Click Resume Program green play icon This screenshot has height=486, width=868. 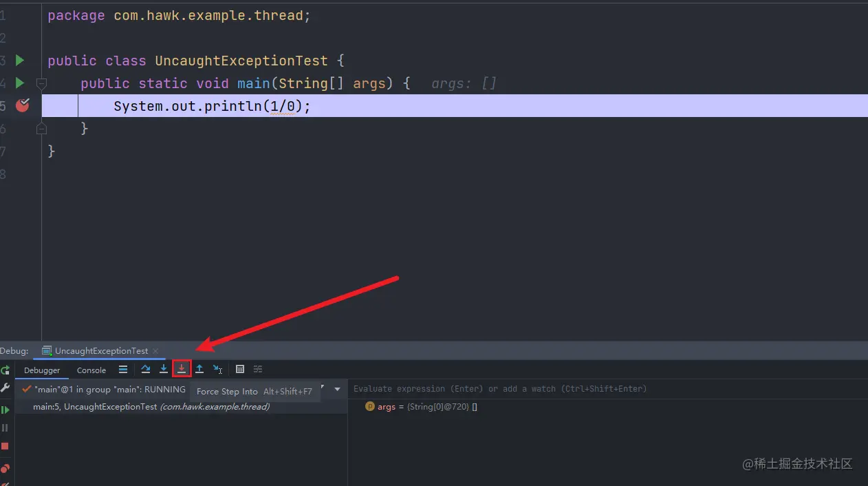pos(6,410)
